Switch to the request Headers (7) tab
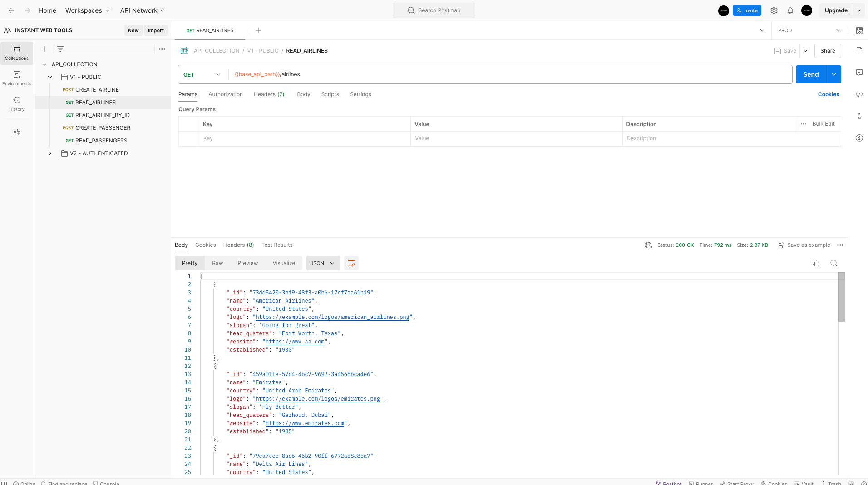Screen dimensions: 868x485 click(x=269, y=94)
